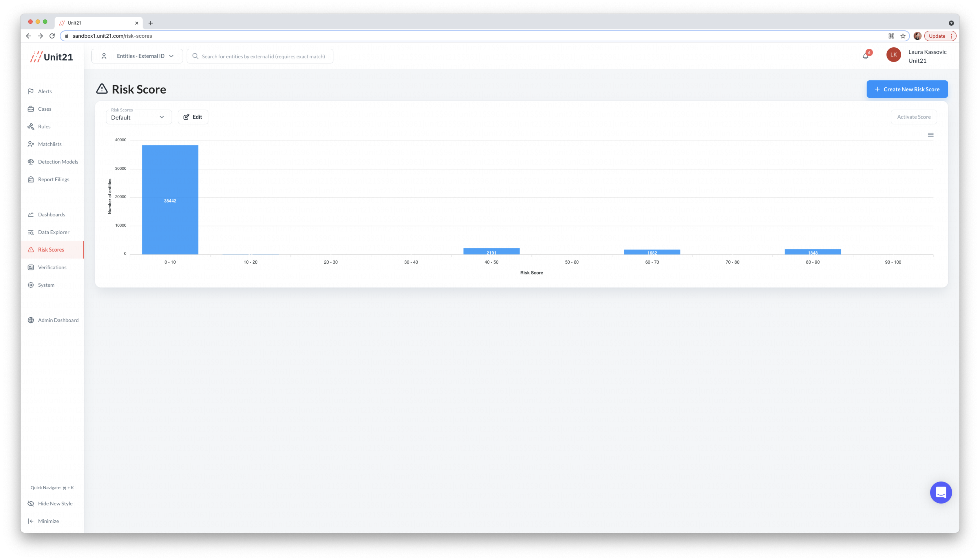980x560 pixels.
Task: Reload the page in the browser
Action: coord(52,36)
